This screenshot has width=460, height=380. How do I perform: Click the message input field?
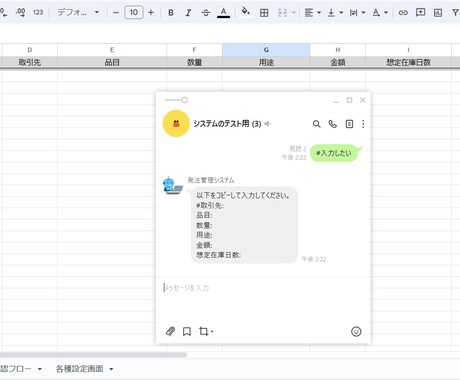coord(263,288)
